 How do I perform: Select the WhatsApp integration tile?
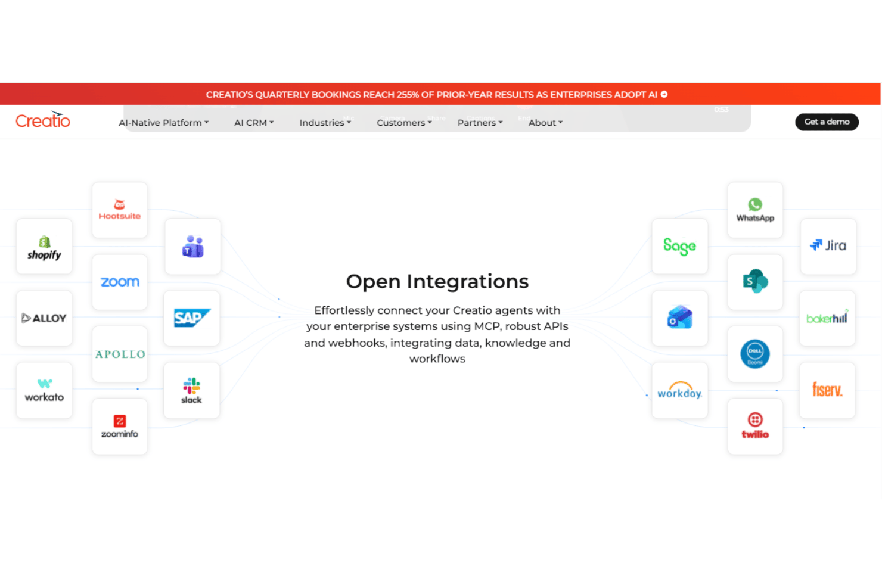(x=755, y=210)
